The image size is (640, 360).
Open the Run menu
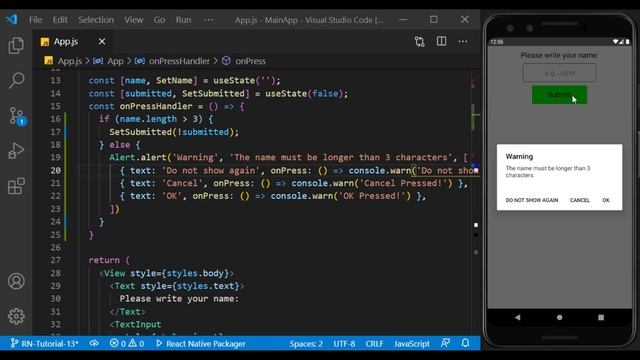click(x=183, y=20)
